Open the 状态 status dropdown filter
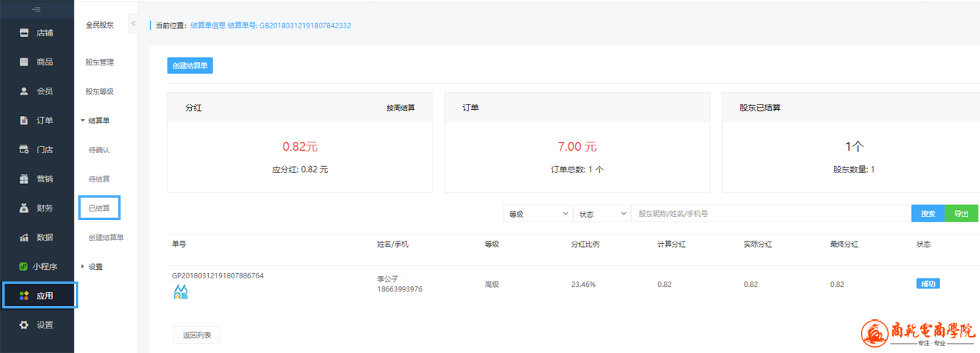 click(x=601, y=214)
